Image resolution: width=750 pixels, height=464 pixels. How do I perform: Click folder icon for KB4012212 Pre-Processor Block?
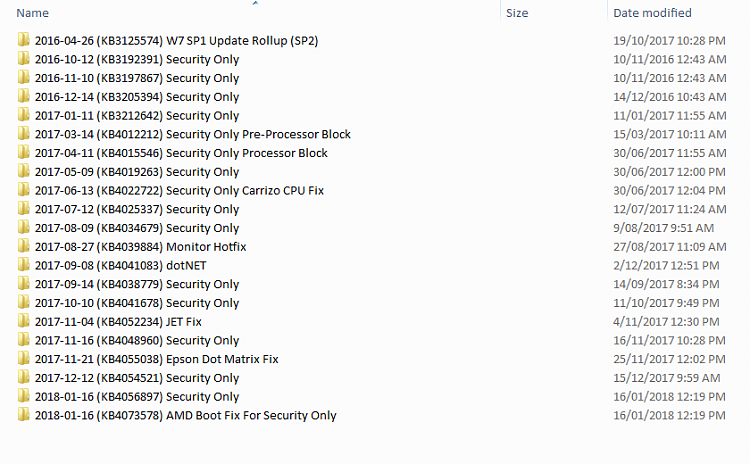(x=24, y=134)
